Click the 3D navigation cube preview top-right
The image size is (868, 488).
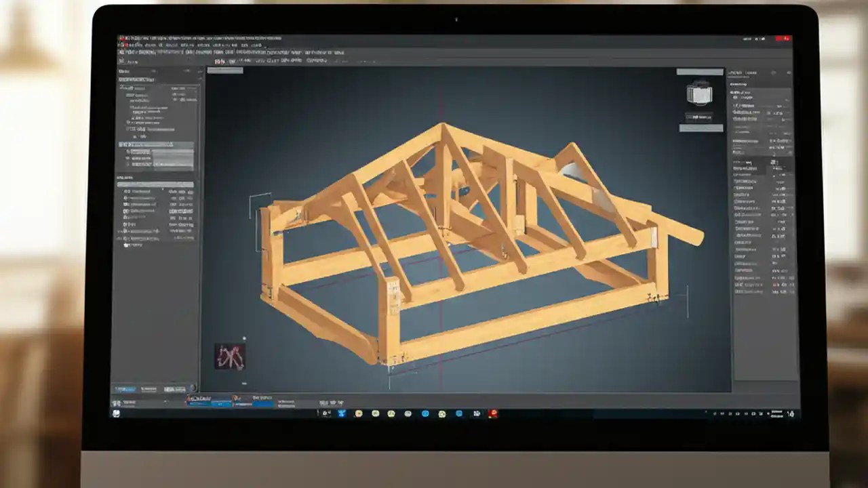click(698, 95)
